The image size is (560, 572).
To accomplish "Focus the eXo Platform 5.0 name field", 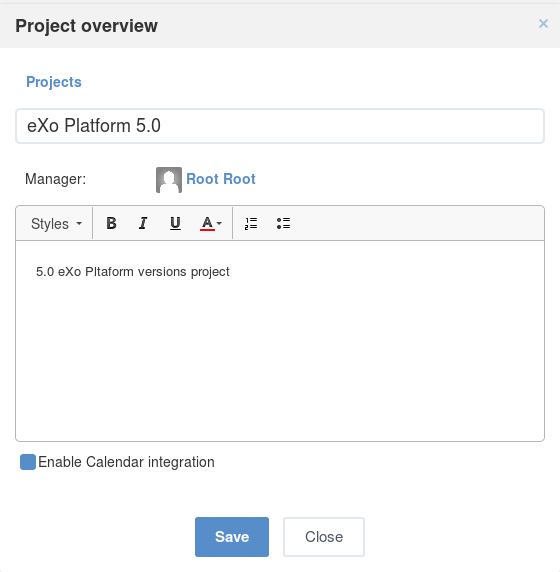I will (x=280, y=126).
